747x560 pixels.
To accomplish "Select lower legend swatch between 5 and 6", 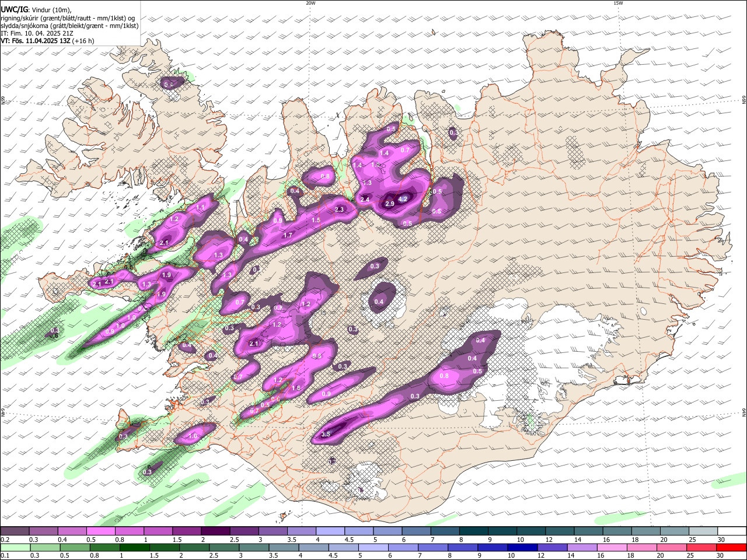I will [x=373, y=547].
